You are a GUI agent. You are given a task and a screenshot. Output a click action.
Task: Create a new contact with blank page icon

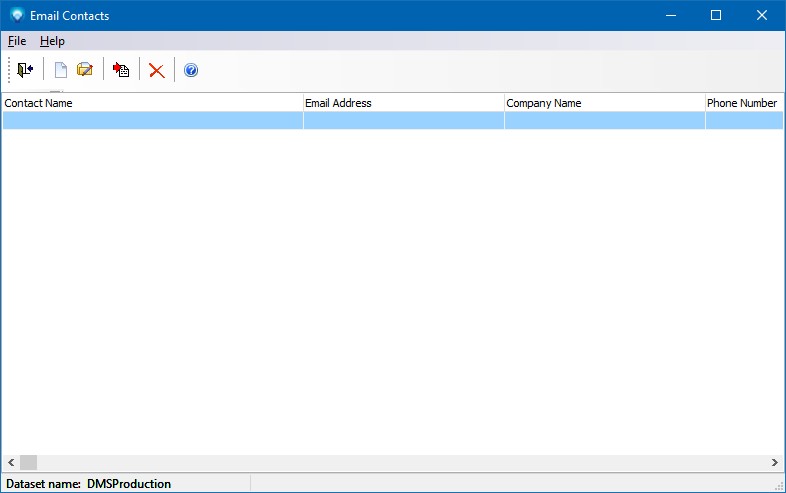tap(61, 70)
